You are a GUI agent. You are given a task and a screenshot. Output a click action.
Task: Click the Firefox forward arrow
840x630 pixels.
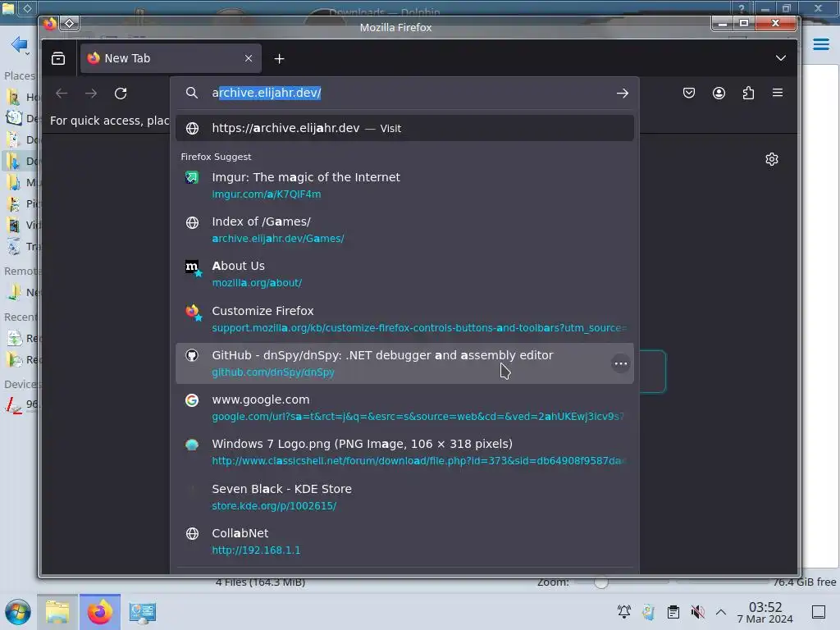click(91, 94)
